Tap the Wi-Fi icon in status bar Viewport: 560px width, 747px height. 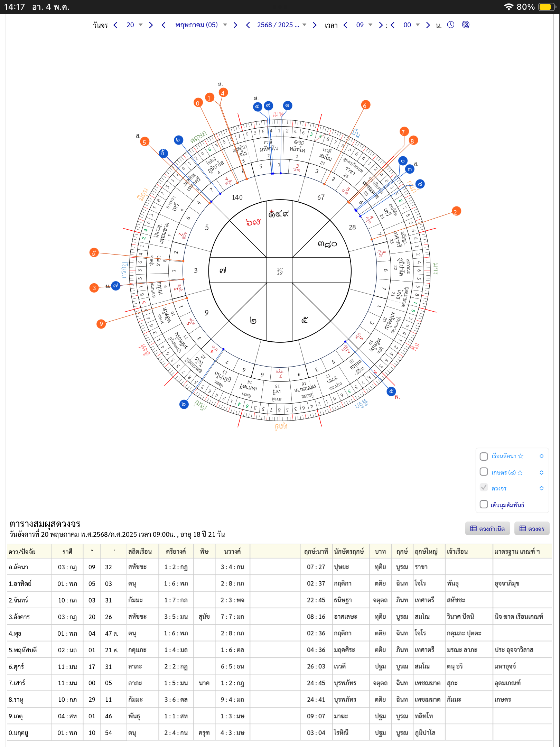(508, 7)
